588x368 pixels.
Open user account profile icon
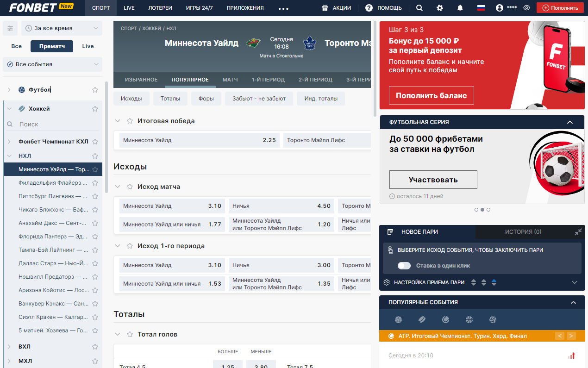[499, 8]
